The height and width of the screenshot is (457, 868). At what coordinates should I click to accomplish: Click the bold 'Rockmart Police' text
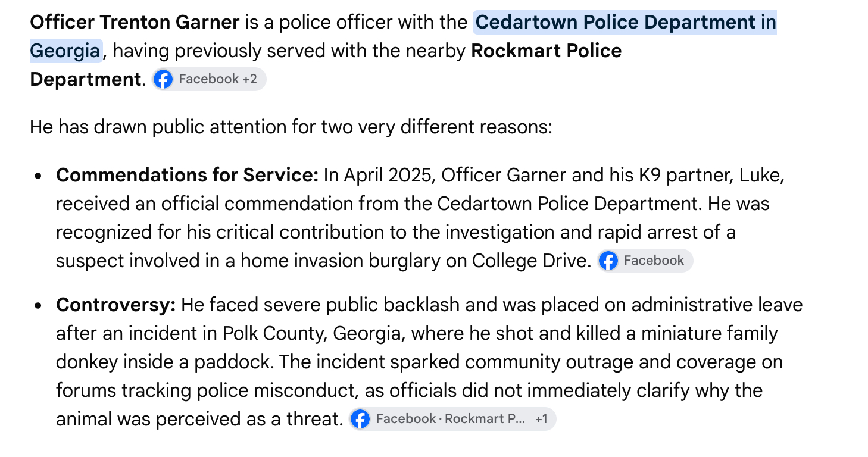547,51
